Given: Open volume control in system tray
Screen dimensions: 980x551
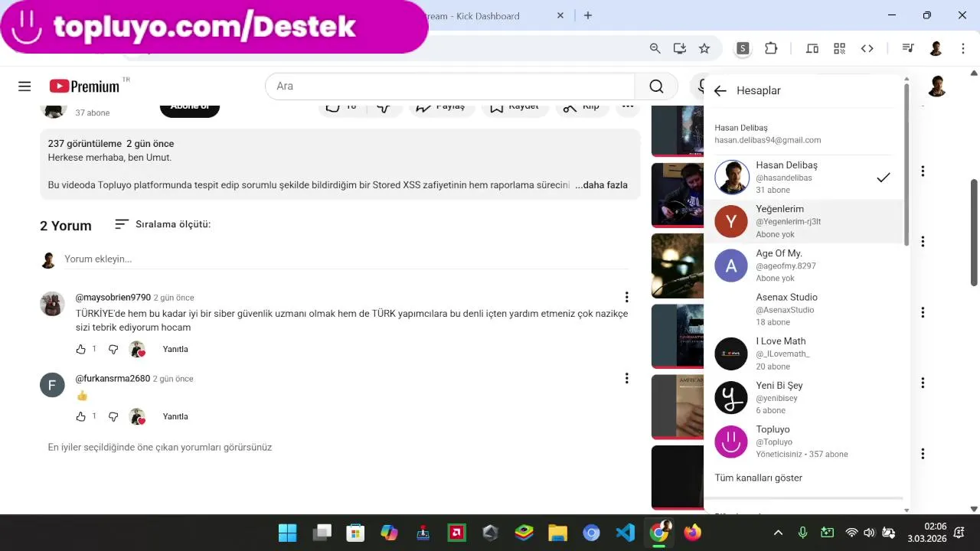Looking at the screenshot, I should 870,533.
